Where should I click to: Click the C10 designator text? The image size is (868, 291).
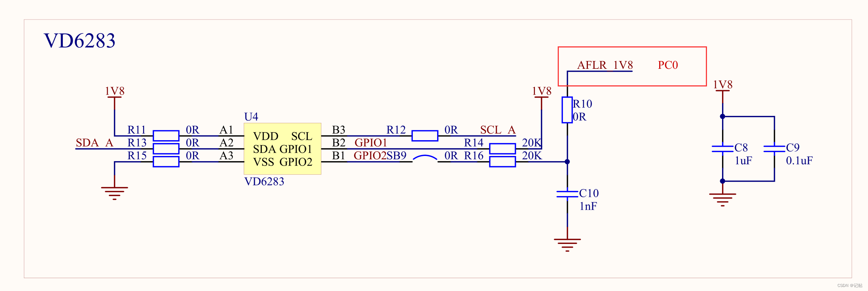(589, 193)
